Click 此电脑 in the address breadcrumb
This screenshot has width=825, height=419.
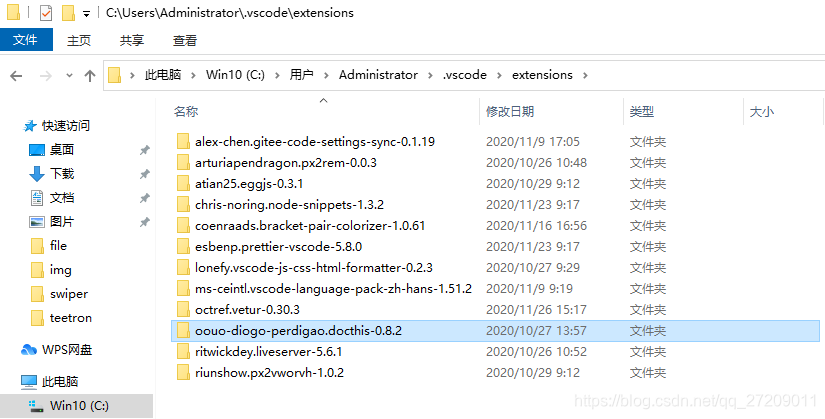pyautogui.click(x=163, y=75)
